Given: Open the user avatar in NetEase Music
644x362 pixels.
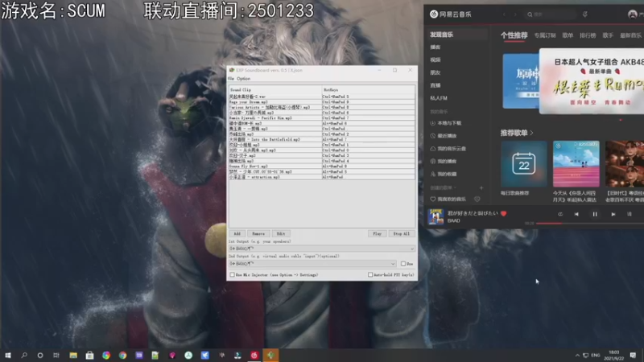Looking at the screenshot, I should (x=633, y=14).
